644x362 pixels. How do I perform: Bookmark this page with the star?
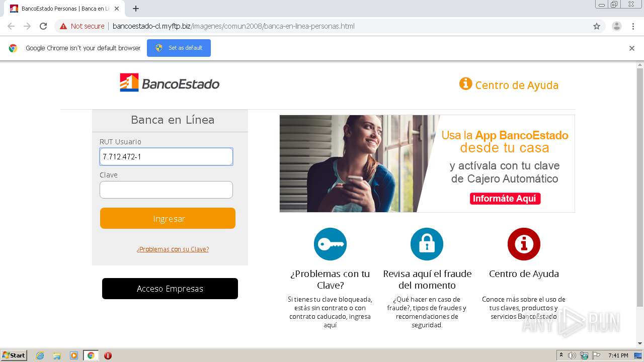(597, 26)
